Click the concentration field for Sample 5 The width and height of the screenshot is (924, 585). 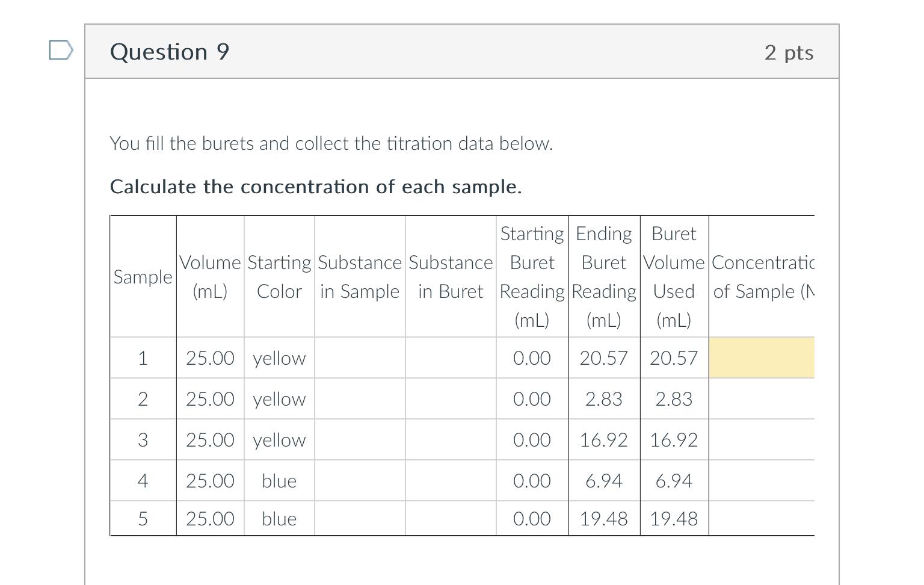pyautogui.click(x=762, y=518)
